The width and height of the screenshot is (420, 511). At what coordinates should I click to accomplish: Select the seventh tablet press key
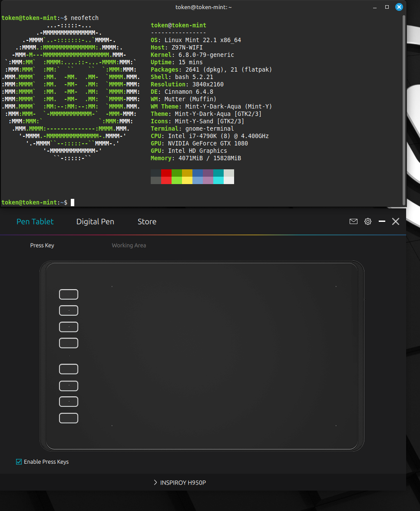69,402
